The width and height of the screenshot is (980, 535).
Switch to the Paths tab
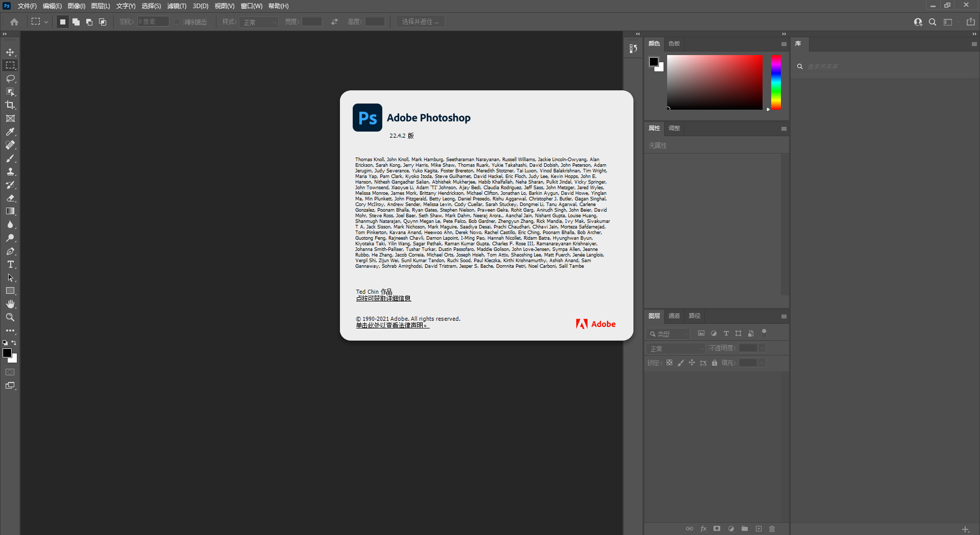(x=695, y=316)
